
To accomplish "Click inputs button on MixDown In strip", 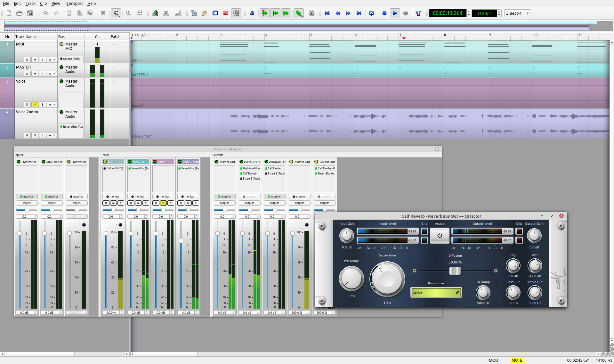I will click(52, 203).
